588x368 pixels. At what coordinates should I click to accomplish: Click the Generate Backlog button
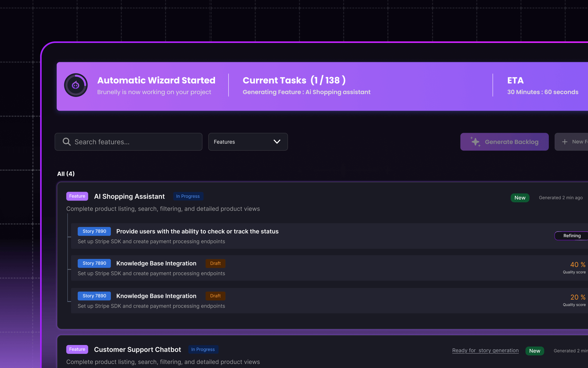point(504,142)
